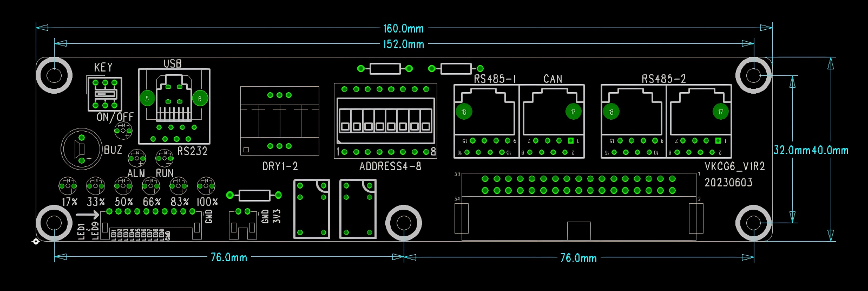
Task: Click the 160.0mm dimension label
Action: point(403,29)
